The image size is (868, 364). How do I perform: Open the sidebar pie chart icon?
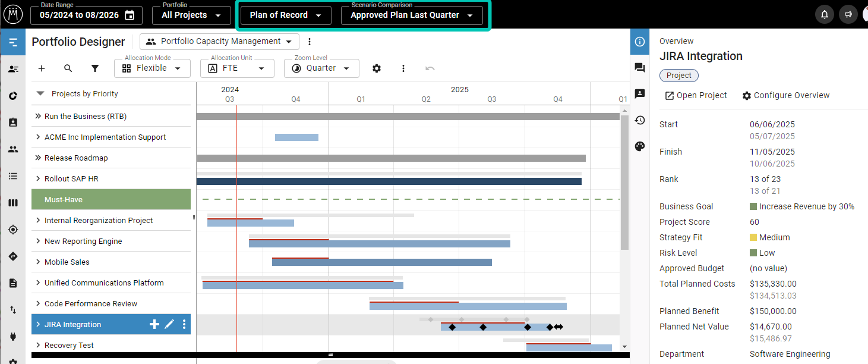coord(13,96)
